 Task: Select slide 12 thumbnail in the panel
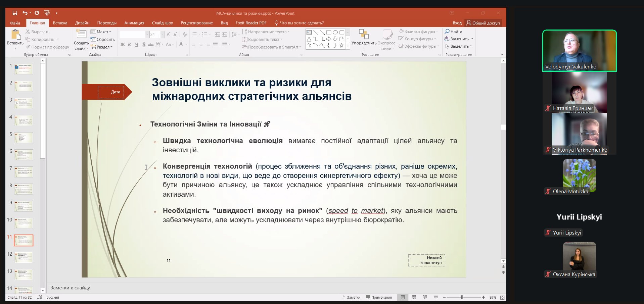[24, 257]
